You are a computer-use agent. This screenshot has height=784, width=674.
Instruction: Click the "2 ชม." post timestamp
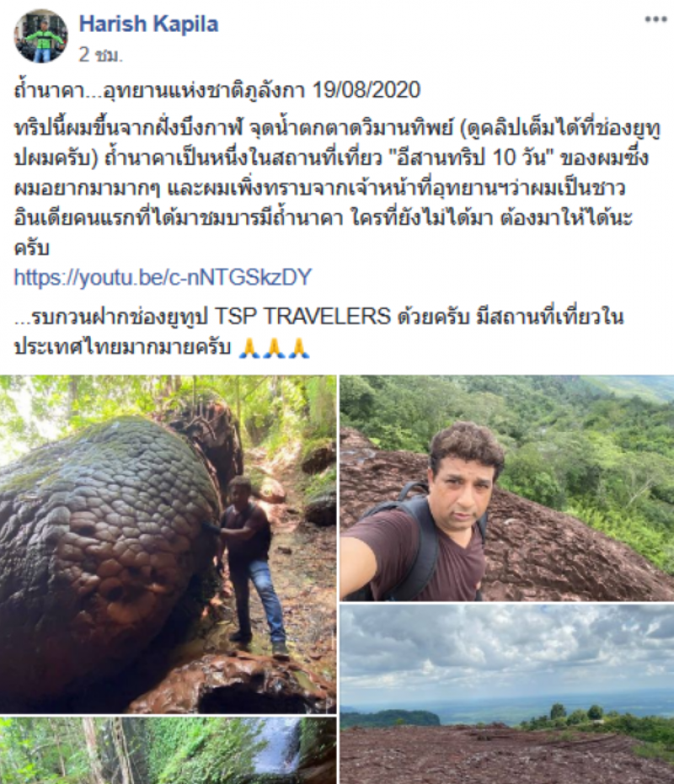[x=100, y=55]
